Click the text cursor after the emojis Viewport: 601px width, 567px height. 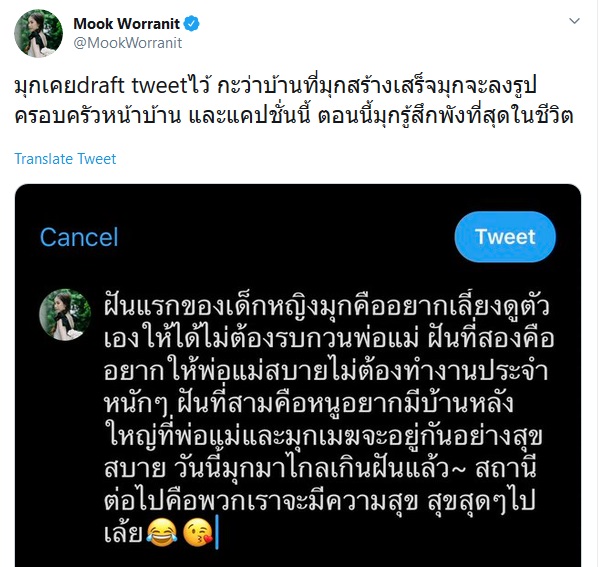(217, 532)
